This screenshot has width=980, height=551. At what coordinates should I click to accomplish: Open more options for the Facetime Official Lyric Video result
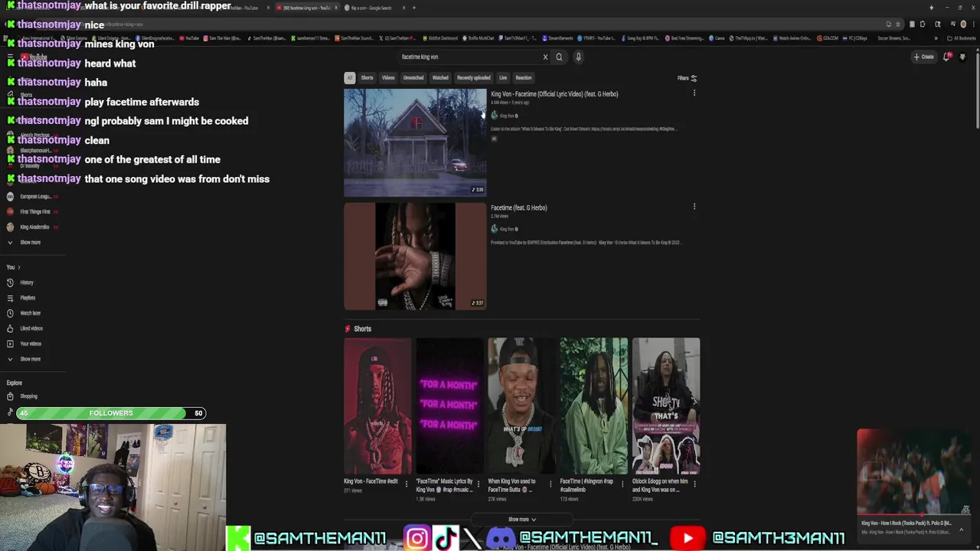click(x=694, y=93)
